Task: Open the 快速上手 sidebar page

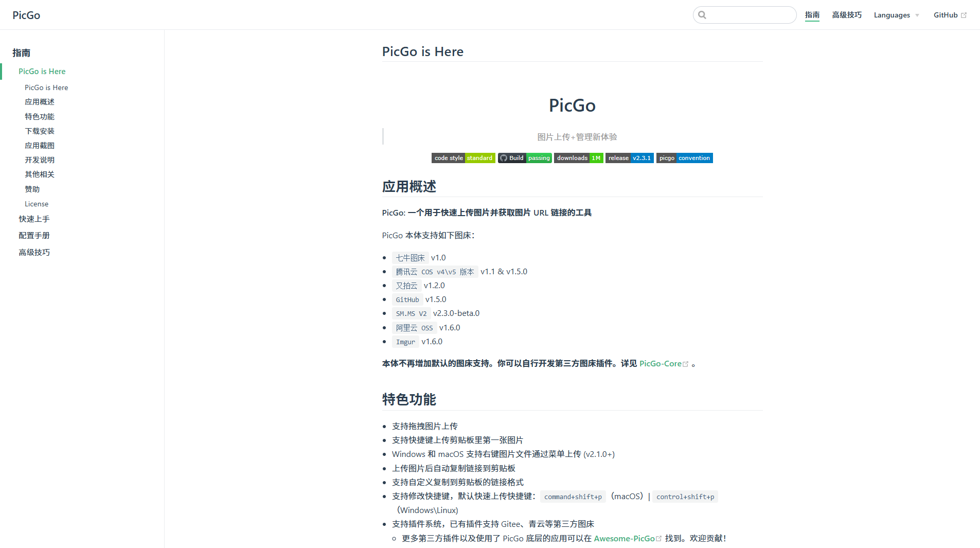Action: tap(34, 219)
